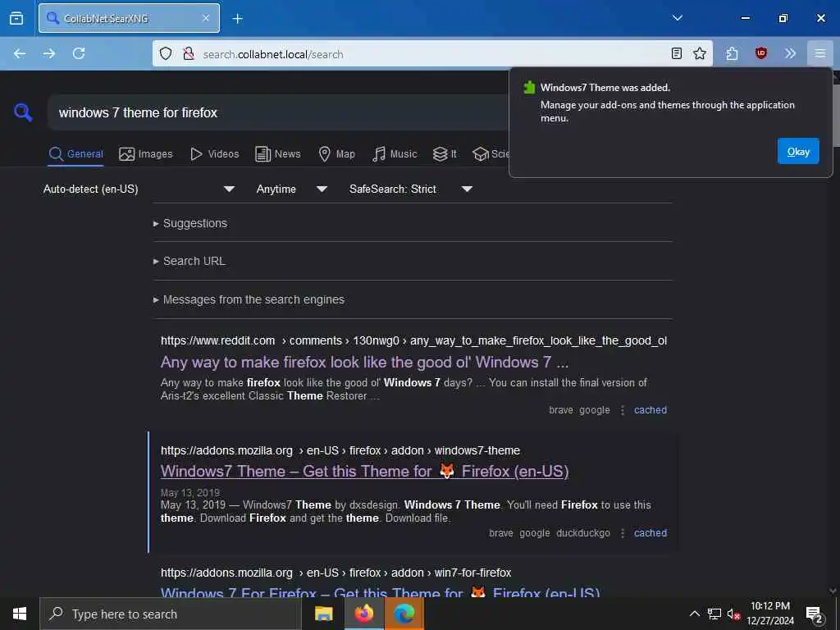
Task: Click the page vertical scrollbar
Action: pos(834,332)
